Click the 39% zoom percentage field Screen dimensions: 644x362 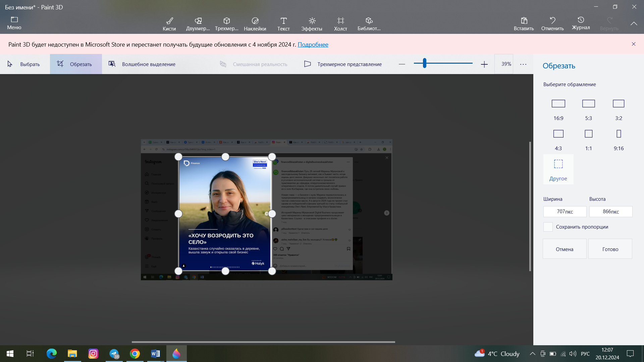pyautogui.click(x=504, y=64)
